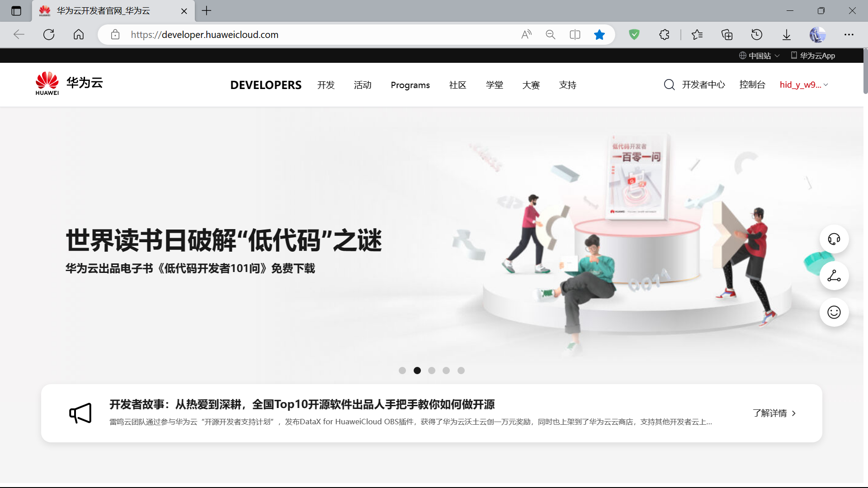
Task: Open the 社区 navigation menu item
Action: point(458,85)
